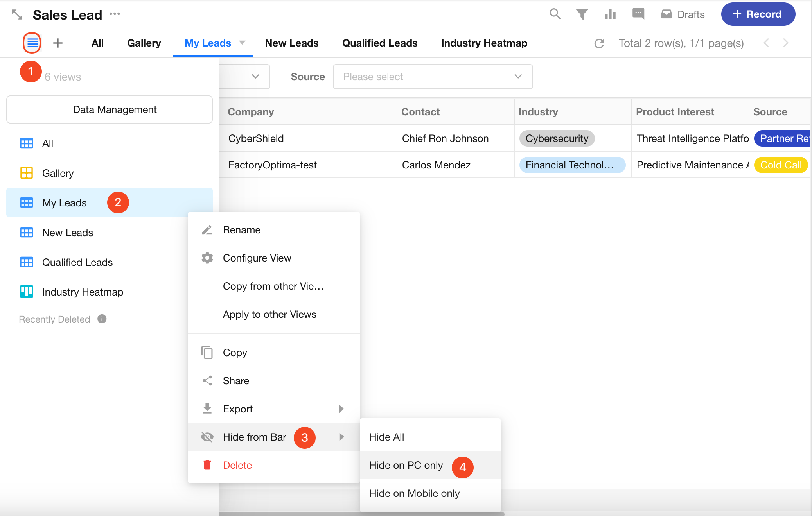Click the search magnifier icon

click(555, 14)
